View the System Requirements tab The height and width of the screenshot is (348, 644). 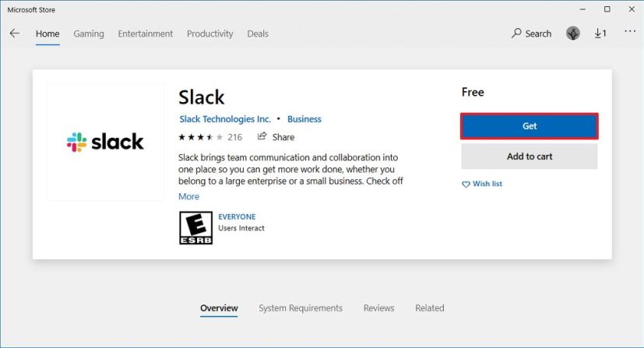(301, 308)
